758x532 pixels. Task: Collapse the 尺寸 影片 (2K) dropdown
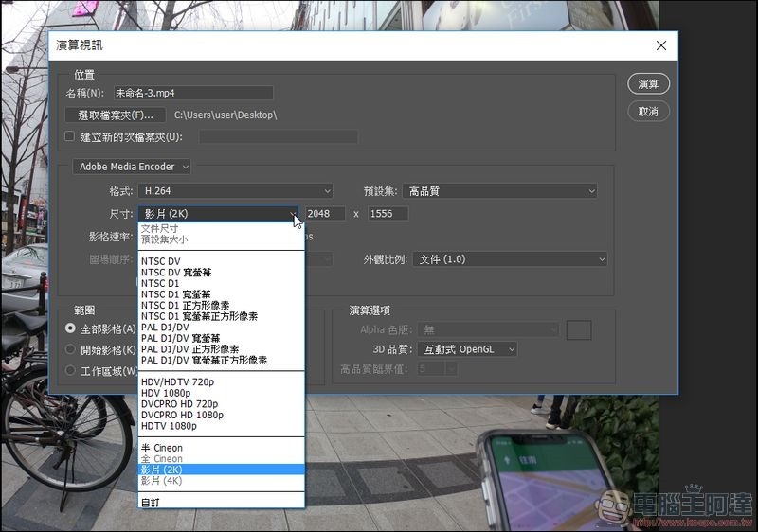pos(218,213)
